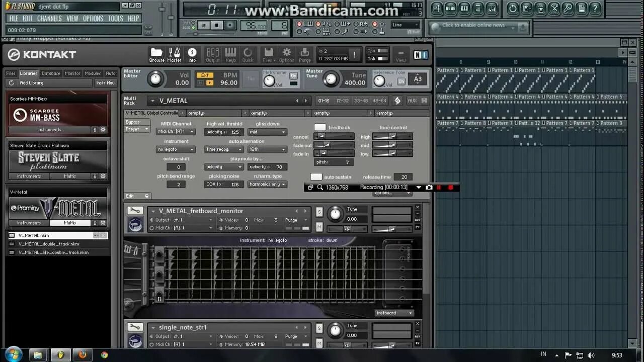Open '16th' auto alternation dropdown
644x362 pixels.
click(267, 149)
